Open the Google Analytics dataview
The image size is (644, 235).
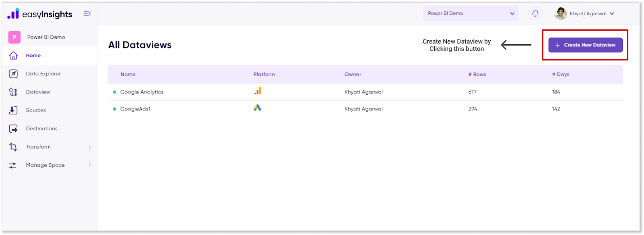[x=142, y=92]
